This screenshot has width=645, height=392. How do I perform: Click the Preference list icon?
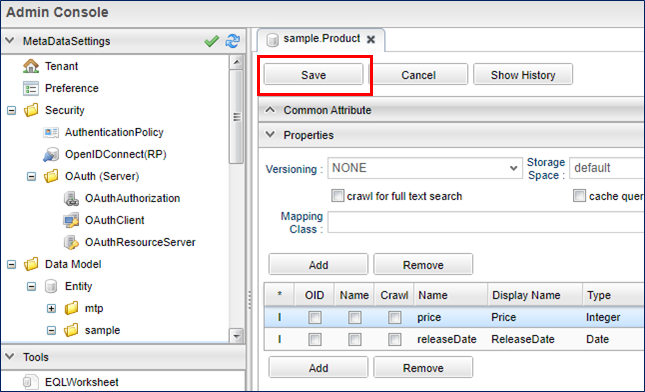tap(31, 88)
